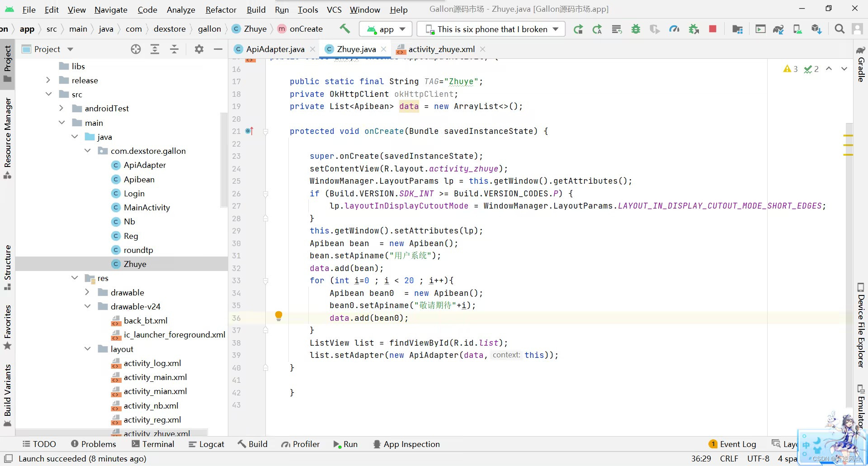Toggle the Favorites tool window
Screen dimensions: 868x466
(8, 327)
